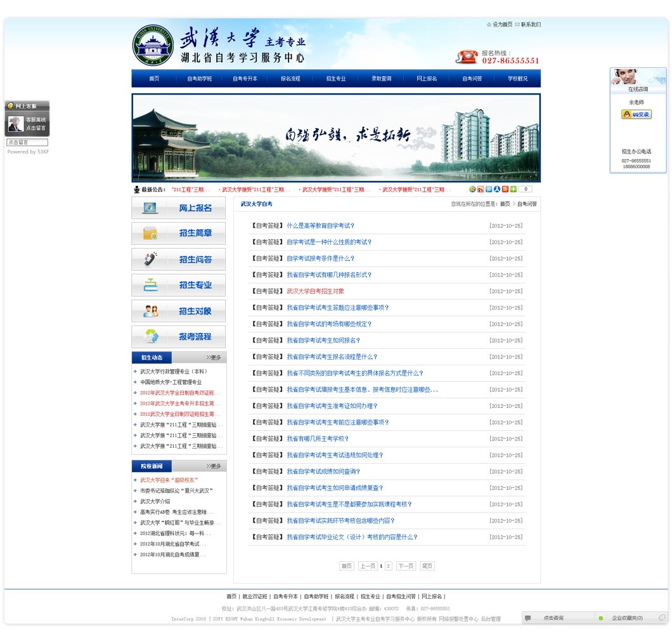Click the folder icon beside 招生简章
The width and height of the screenshot is (672, 642).
(150, 233)
